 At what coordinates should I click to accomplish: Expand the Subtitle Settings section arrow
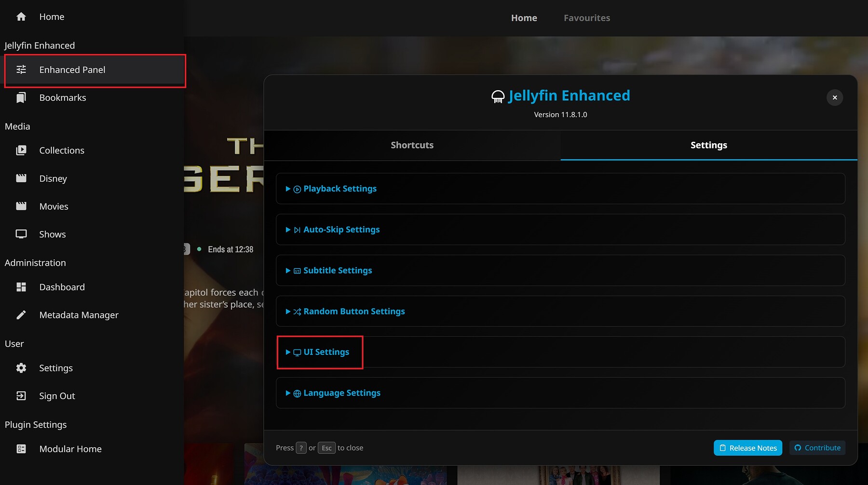288,270
